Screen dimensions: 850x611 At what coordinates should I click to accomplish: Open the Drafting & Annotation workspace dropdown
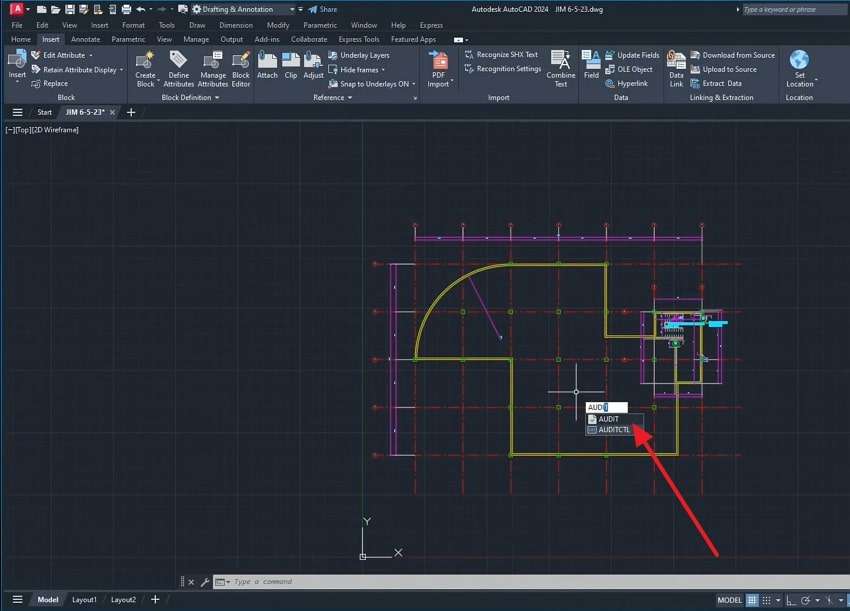pyautogui.click(x=292, y=9)
